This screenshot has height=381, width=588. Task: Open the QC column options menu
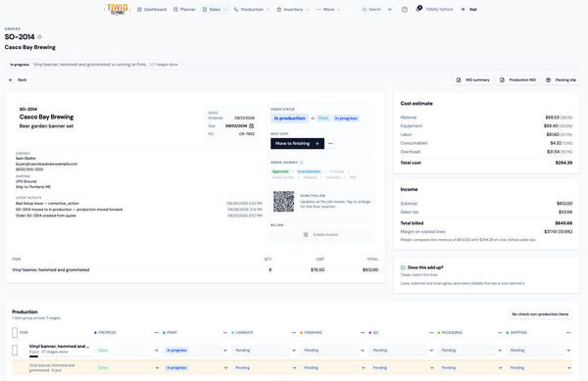coord(431,333)
